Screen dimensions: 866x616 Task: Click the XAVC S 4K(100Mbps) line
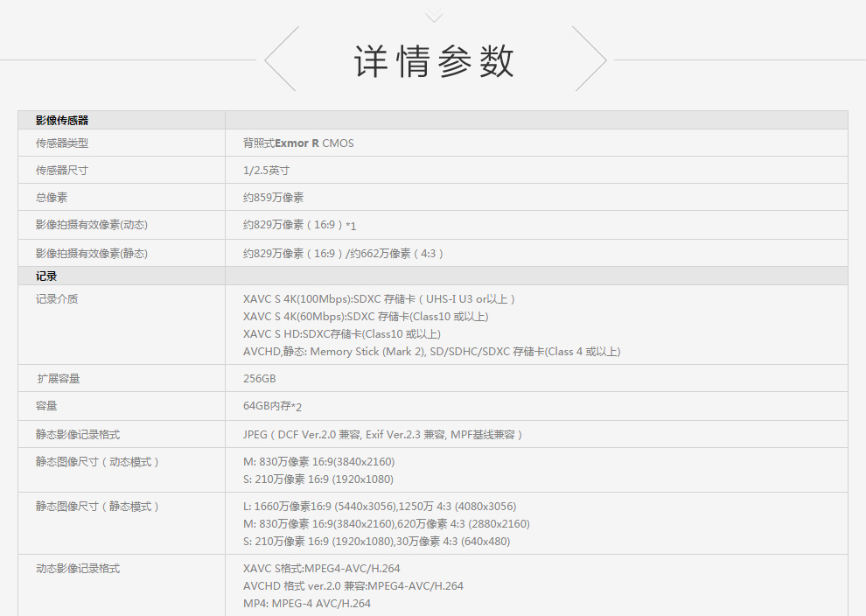380,299
